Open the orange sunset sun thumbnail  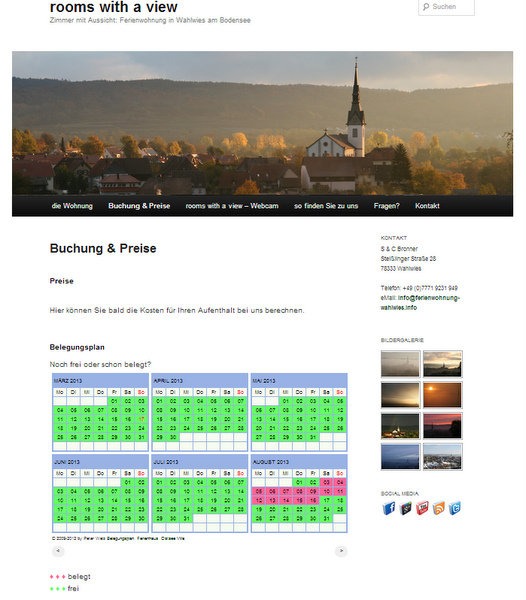[x=442, y=395]
